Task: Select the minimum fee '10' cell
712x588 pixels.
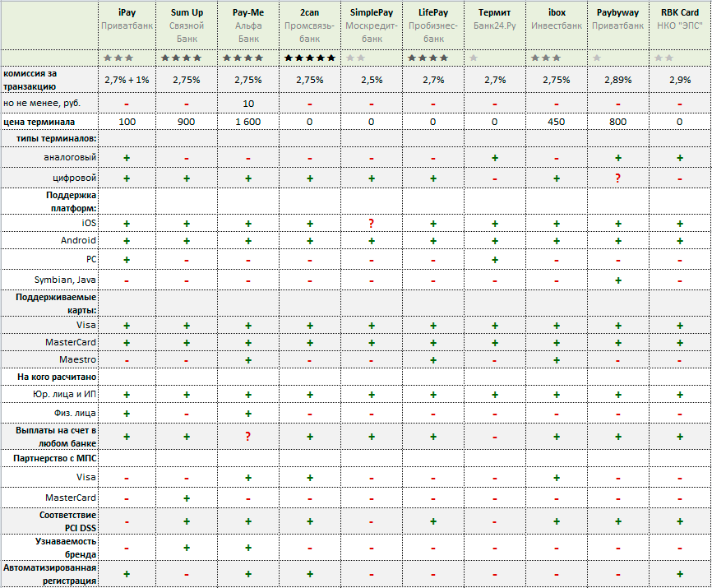Action: pyautogui.click(x=248, y=104)
